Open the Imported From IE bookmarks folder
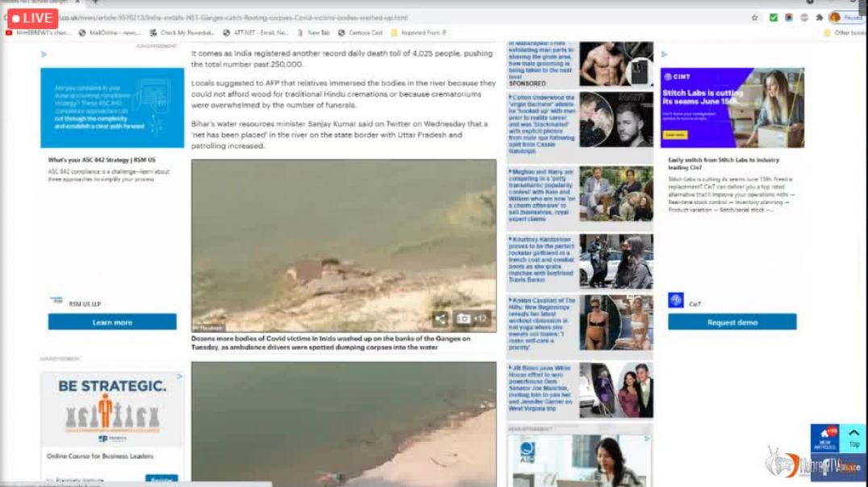 click(x=422, y=33)
